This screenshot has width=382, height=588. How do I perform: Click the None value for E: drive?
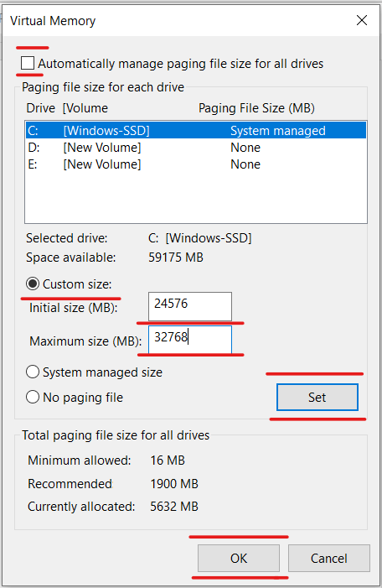pyautogui.click(x=245, y=164)
